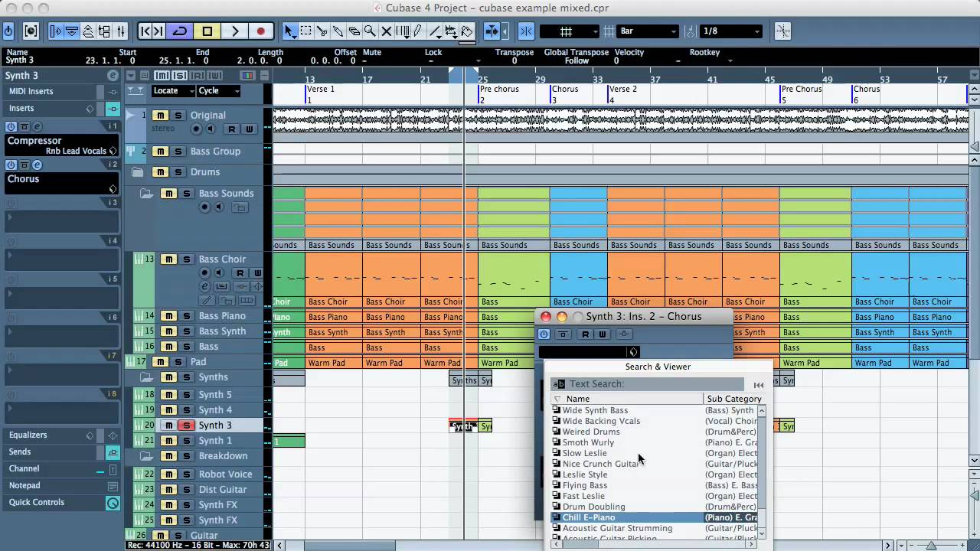Click the Text Search field
The image size is (980, 551).
click(648, 384)
